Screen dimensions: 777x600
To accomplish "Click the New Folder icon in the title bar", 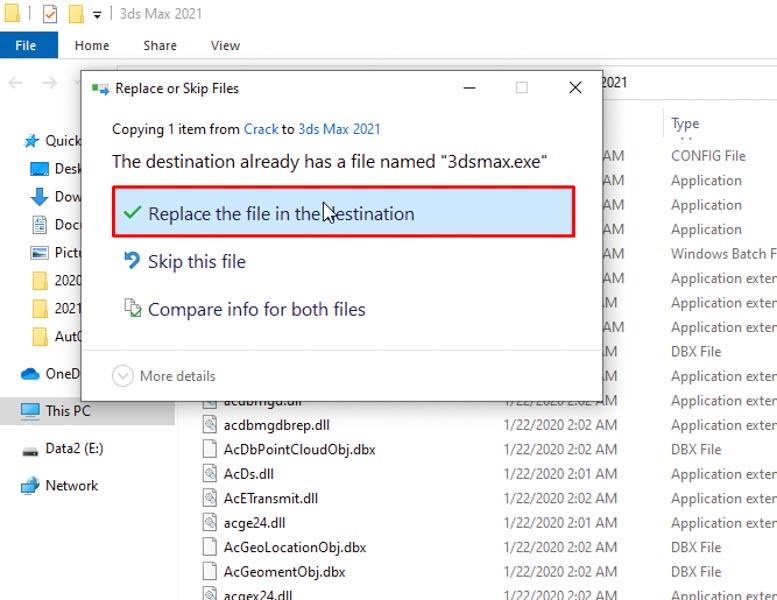I will (76, 14).
